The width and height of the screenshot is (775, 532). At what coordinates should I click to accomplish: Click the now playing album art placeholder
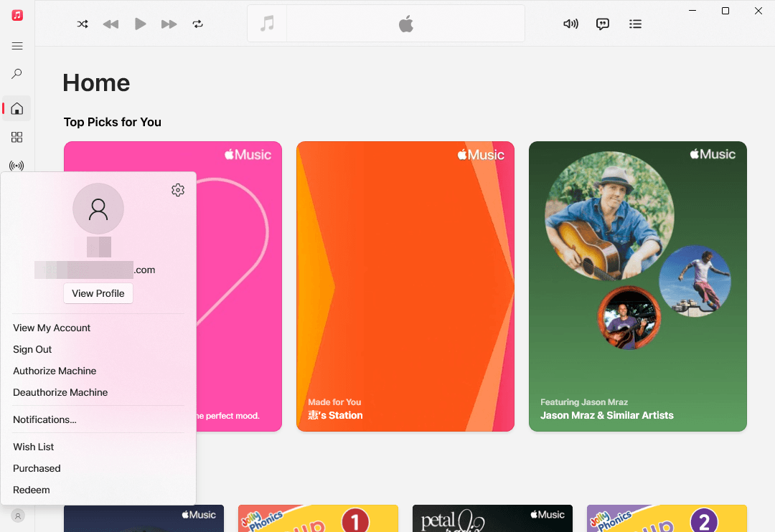pos(267,24)
